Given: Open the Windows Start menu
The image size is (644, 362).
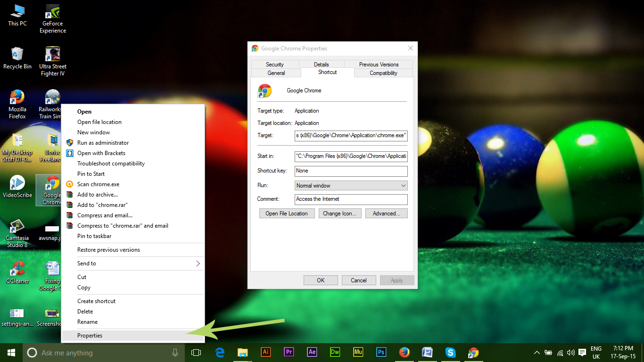Looking at the screenshot, I should [x=11, y=353].
